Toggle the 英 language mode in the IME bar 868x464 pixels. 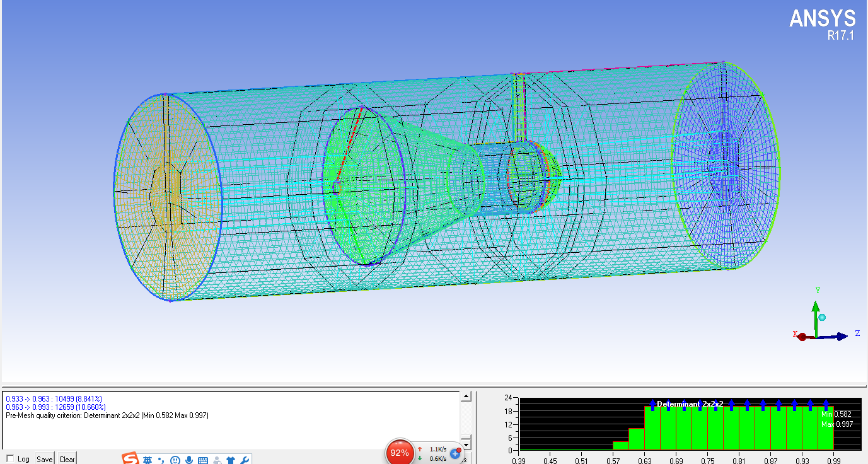[x=147, y=460]
